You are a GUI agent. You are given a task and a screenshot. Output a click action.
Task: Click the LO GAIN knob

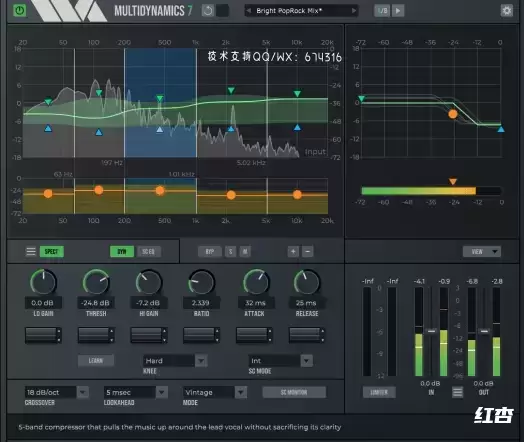pyautogui.click(x=43, y=282)
